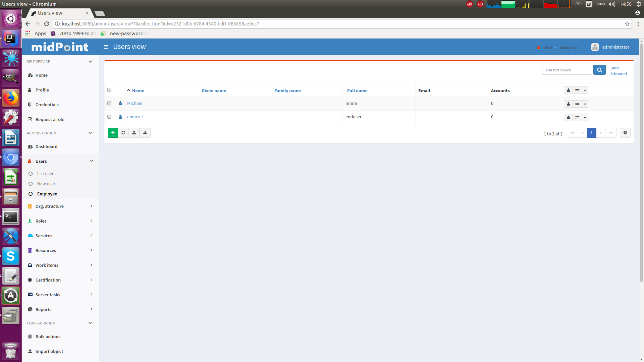Click the full text search input field
The width and height of the screenshot is (644, 362).
[567, 70]
